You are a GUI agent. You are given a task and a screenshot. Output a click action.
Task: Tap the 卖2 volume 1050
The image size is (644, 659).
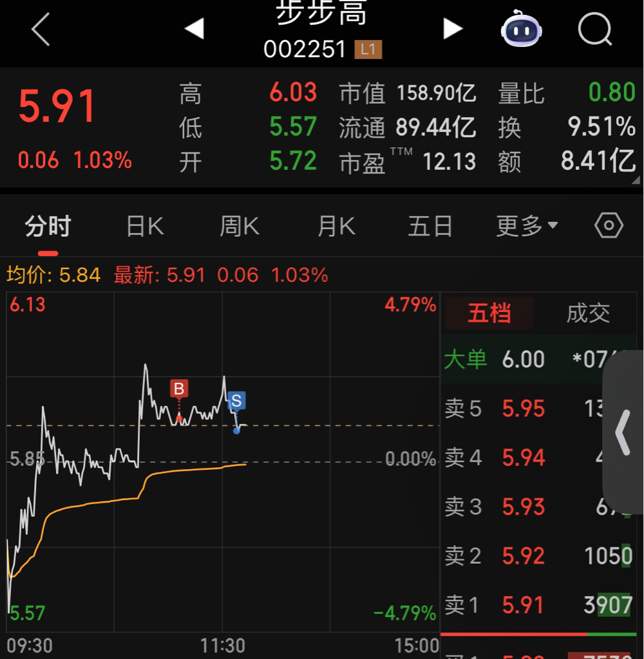click(x=608, y=556)
